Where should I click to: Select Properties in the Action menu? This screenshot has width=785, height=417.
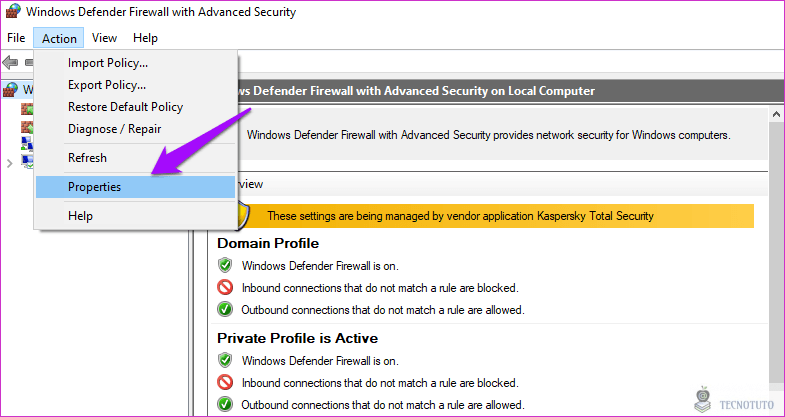pyautogui.click(x=135, y=187)
